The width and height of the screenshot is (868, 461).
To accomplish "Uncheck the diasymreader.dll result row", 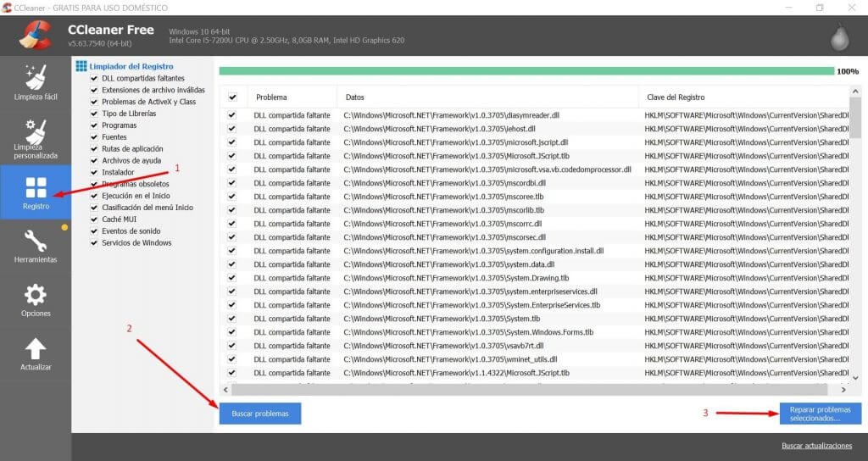I will pyautogui.click(x=231, y=115).
